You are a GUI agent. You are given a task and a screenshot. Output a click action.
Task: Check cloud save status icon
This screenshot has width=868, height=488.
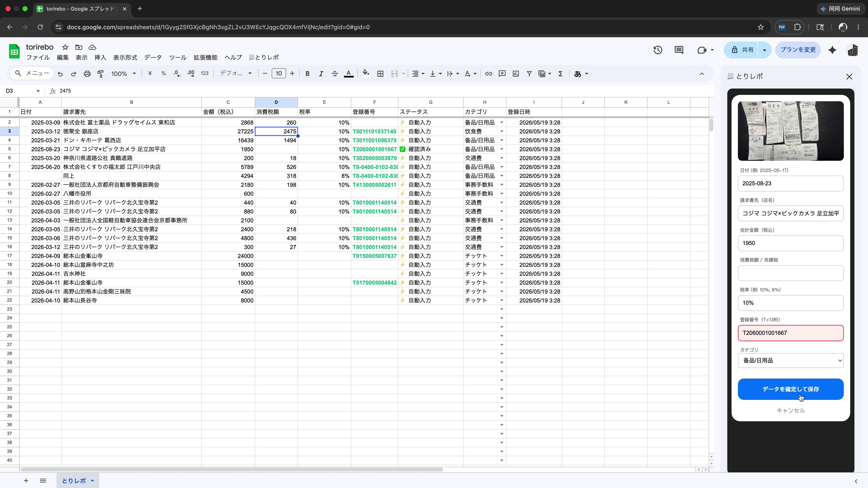[92, 47]
